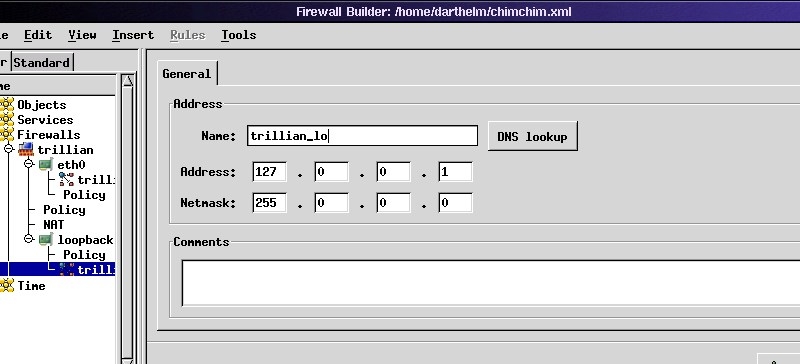This screenshot has width=800, height=364.
Task: Click the Objects library icon
Action: [x=7, y=105]
